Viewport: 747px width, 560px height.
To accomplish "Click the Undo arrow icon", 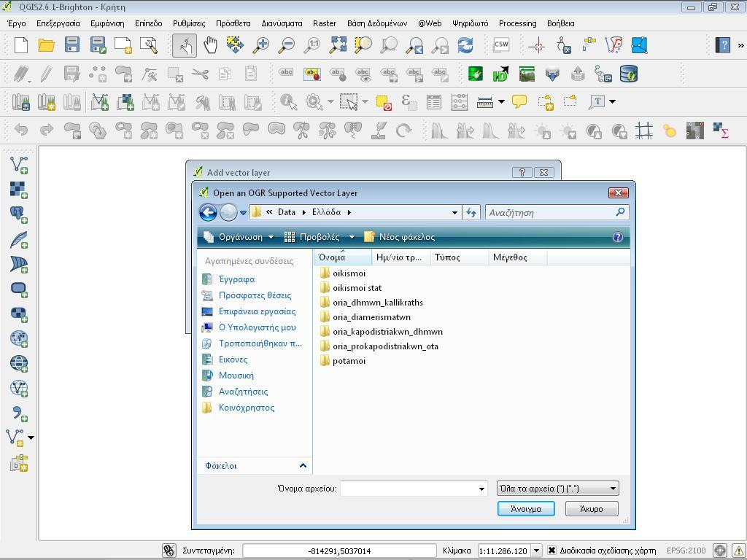I will (21, 130).
